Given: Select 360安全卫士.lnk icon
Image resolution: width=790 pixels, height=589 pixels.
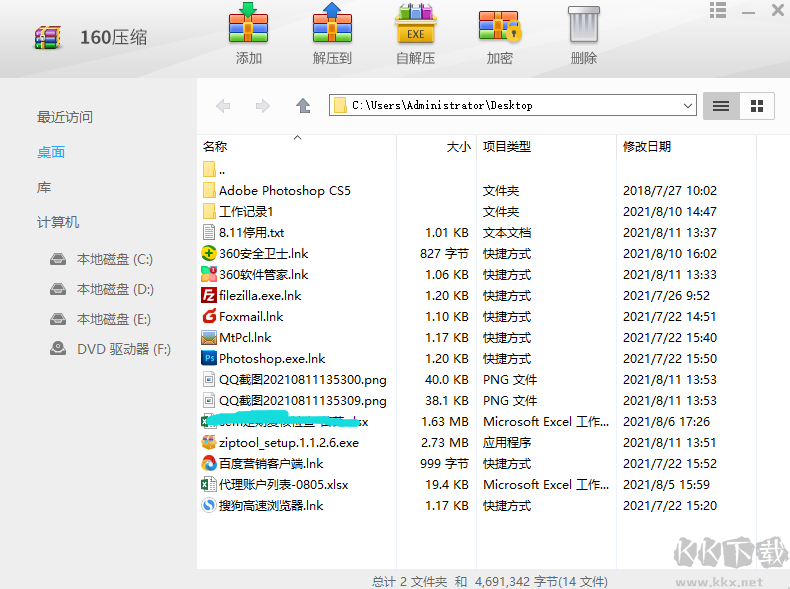Looking at the screenshot, I should coord(209,253).
